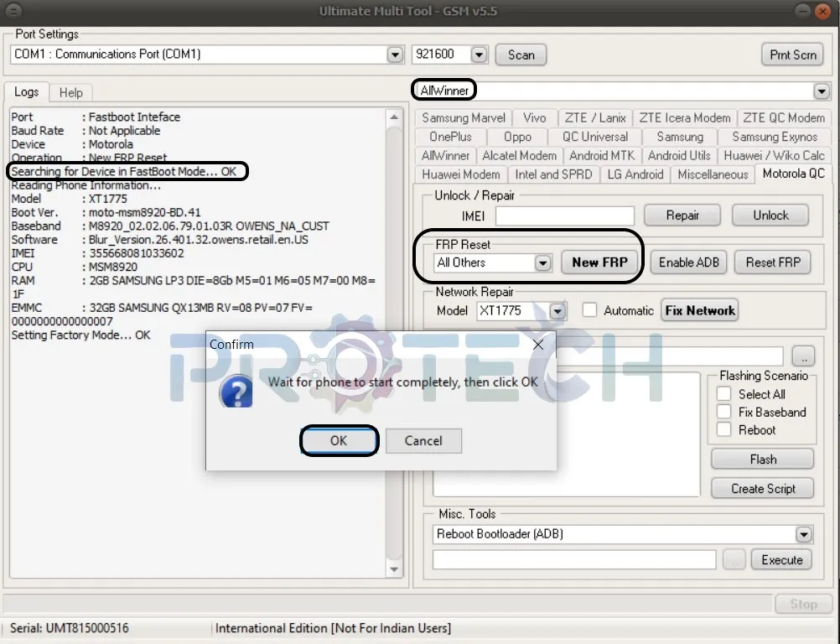840x644 pixels.
Task: Switch to the Help tab
Action: click(70, 93)
